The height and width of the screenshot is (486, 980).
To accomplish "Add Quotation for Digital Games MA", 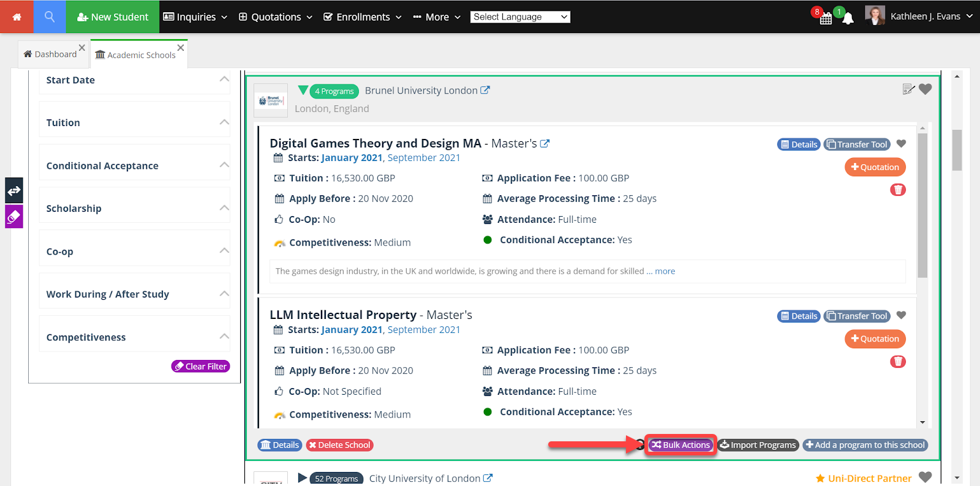I will tap(875, 167).
